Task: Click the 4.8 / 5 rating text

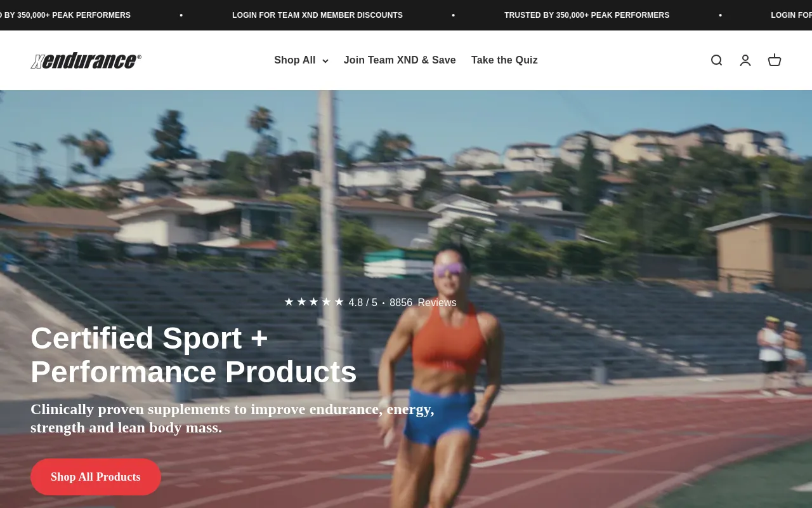Action: (363, 303)
